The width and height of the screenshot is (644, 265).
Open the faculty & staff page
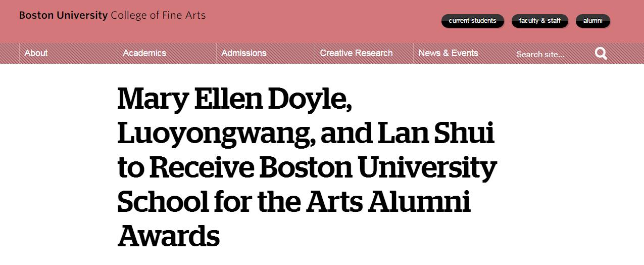[540, 21]
